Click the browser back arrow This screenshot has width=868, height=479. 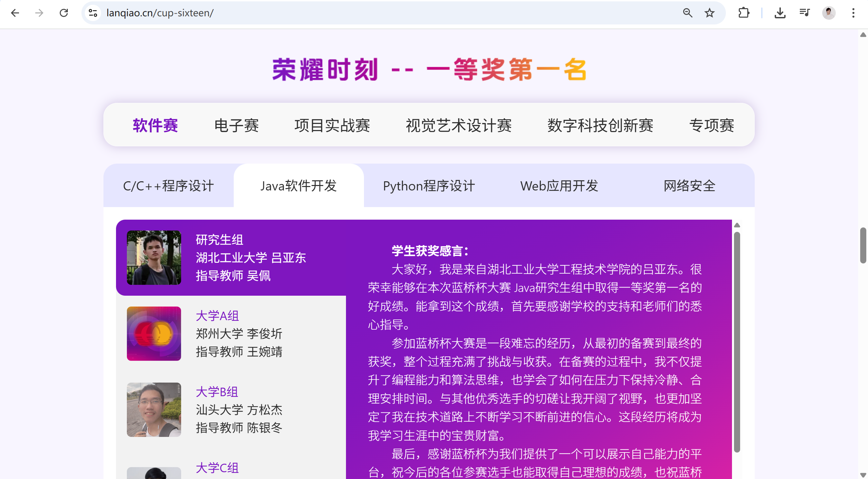15,13
